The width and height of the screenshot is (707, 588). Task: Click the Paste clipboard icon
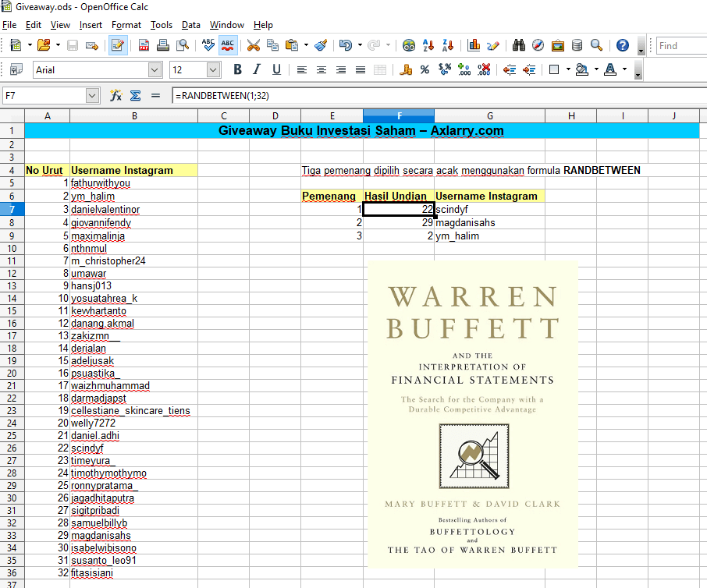292,45
